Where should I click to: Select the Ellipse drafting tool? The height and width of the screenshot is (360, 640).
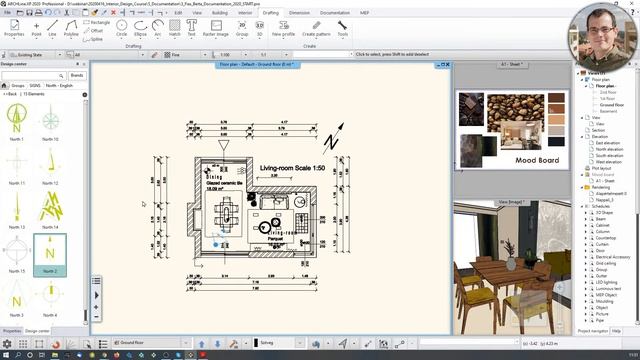[x=140, y=28]
